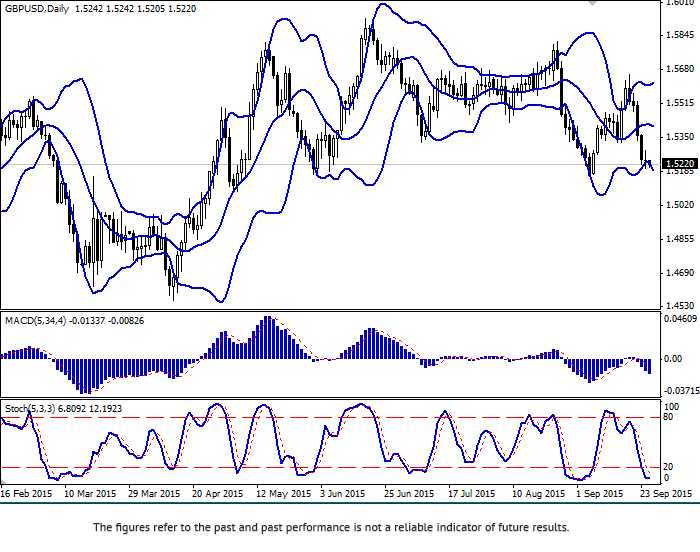The width and height of the screenshot is (700, 552).
Task: Click the 10 Aug 2015 date label
Action: 538,494
